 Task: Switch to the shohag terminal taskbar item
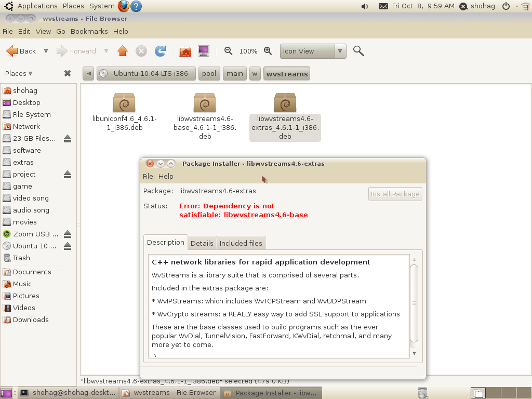pyautogui.click(x=68, y=393)
